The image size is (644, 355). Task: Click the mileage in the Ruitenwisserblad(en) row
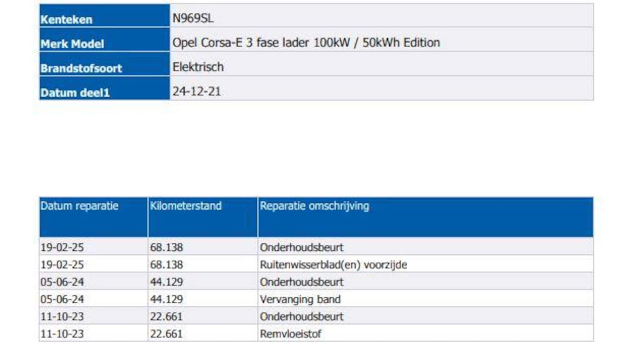(166, 265)
